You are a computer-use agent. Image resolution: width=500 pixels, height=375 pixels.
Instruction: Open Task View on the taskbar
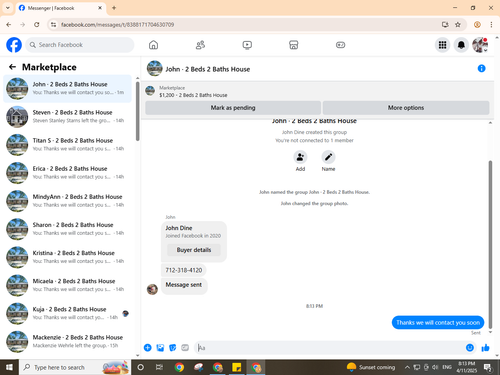[x=159, y=367]
